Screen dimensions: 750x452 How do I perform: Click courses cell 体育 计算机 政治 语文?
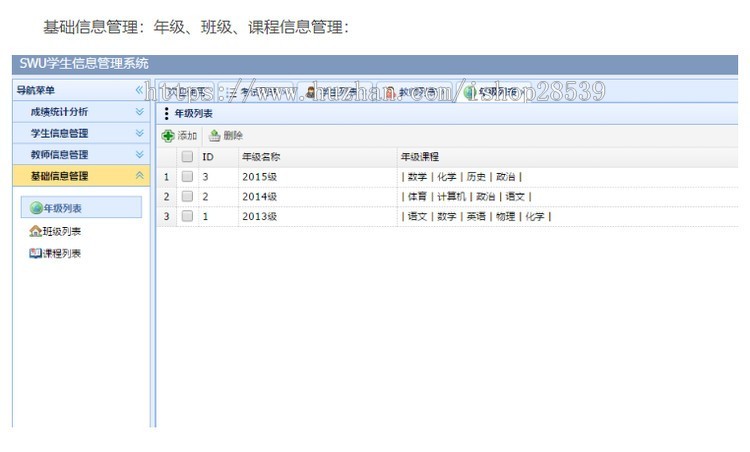[x=567, y=197]
